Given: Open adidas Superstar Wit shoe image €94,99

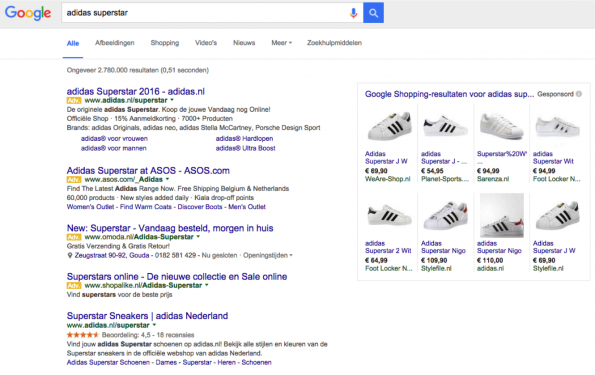Looking at the screenshot, I should pos(557,126).
